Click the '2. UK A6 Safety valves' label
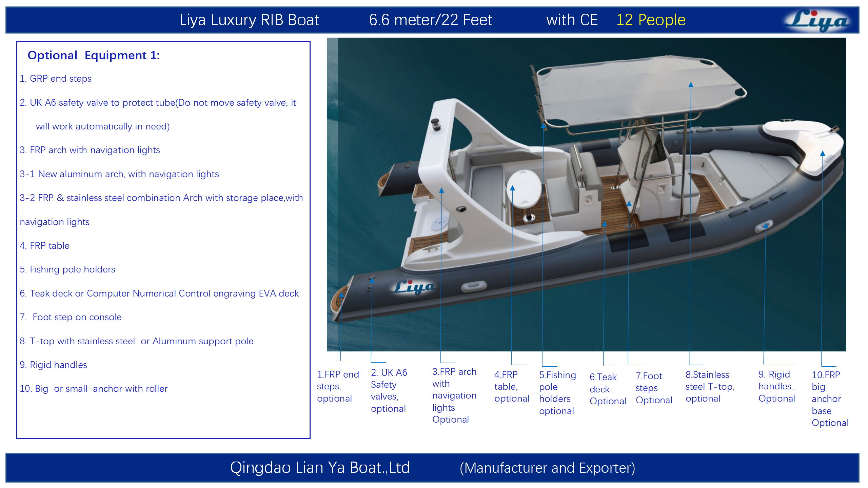 pyautogui.click(x=389, y=390)
